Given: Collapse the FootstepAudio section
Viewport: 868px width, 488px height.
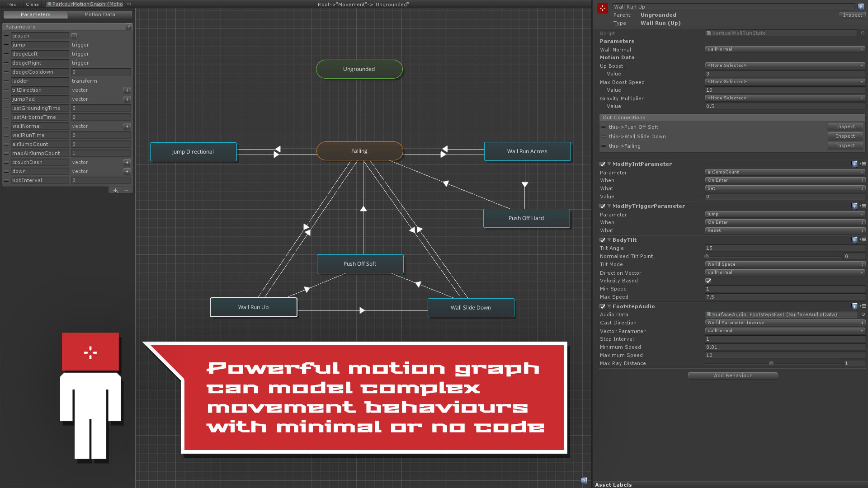Looking at the screenshot, I should coord(609,306).
